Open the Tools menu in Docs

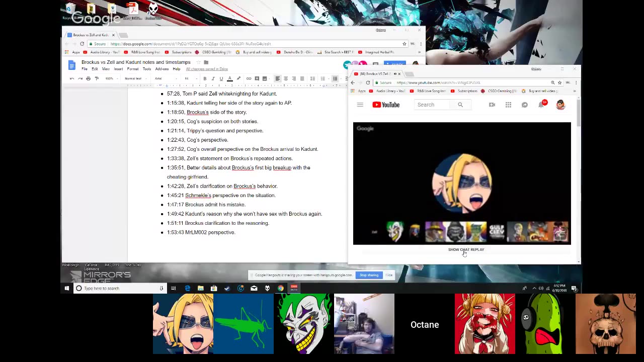coord(147,69)
